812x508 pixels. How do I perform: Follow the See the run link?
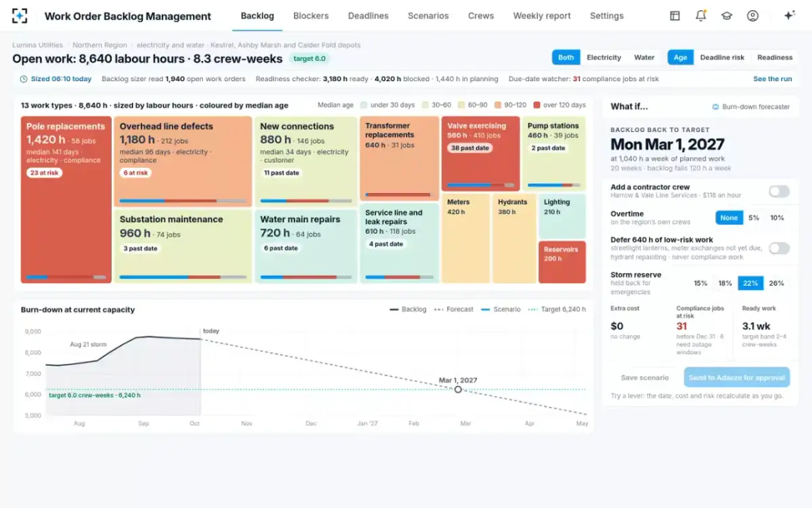(x=772, y=79)
